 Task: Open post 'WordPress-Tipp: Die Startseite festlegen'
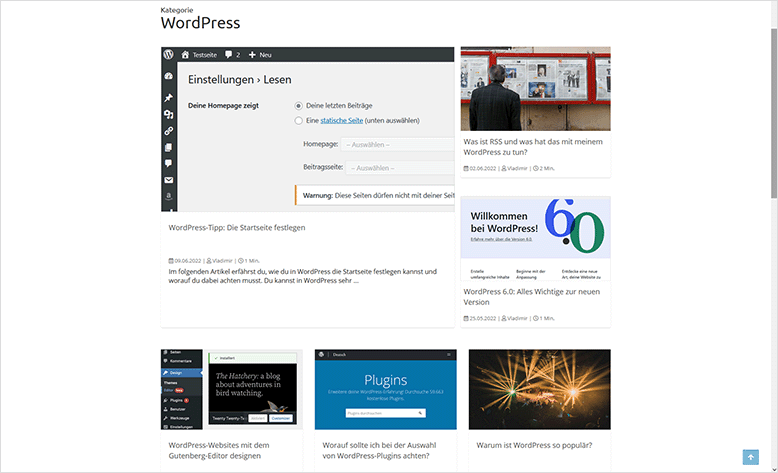tap(237, 228)
